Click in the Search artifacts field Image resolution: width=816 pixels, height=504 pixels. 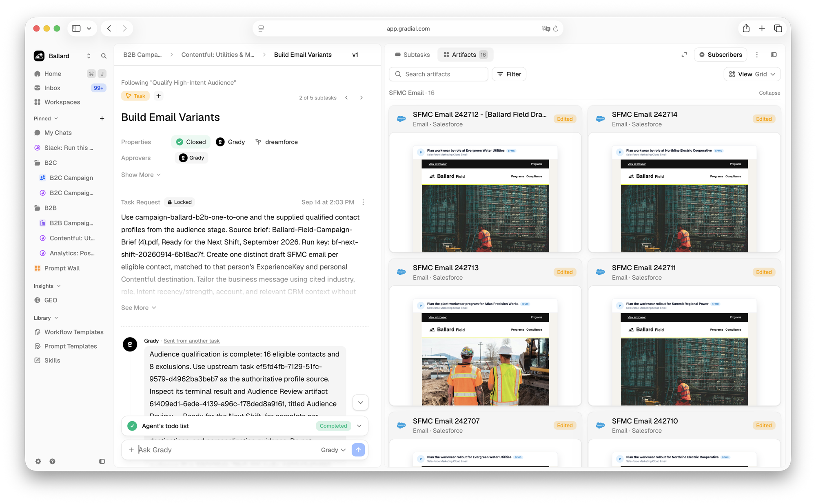[x=439, y=74]
